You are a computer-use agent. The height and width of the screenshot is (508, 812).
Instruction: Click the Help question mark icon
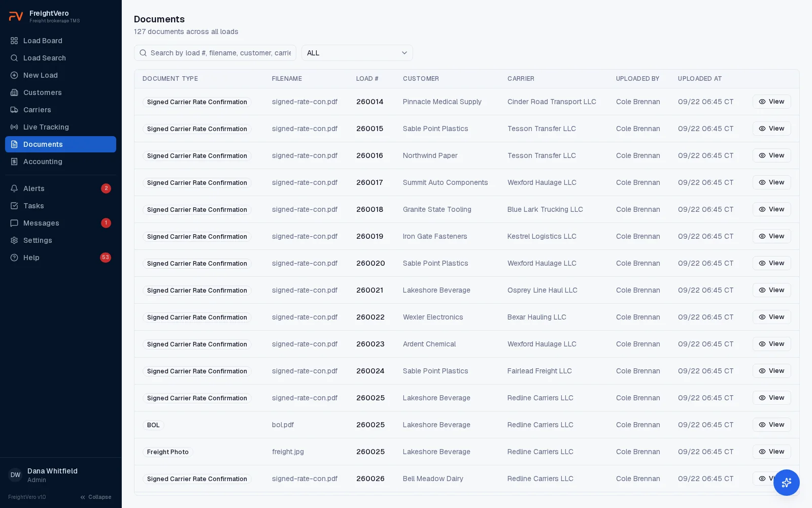tap(14, 258)
